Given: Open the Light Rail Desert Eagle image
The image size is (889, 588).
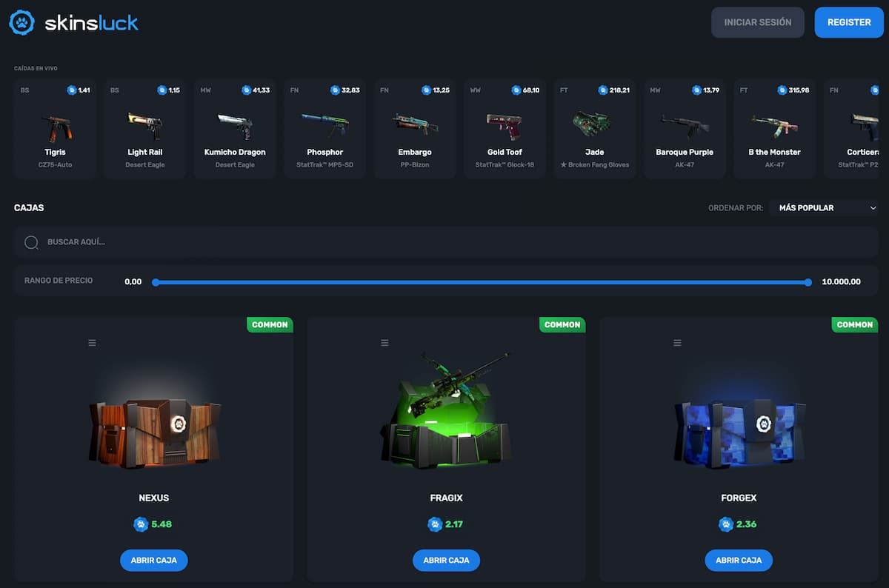Looking at the screenshot, I should point(145,125).
